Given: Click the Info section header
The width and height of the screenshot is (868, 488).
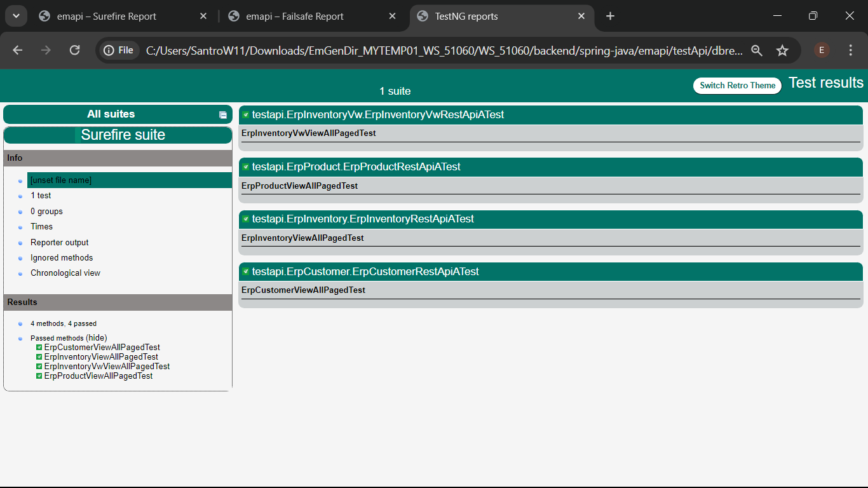Looking at the screenshot, I should [x=118, y=158].
